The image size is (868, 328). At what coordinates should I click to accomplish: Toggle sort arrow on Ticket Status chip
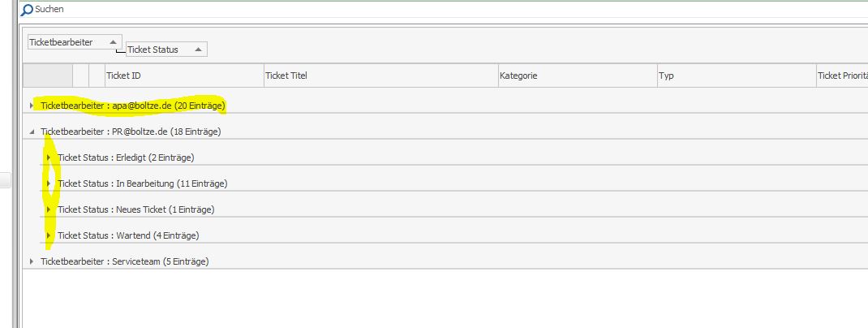pos(198,50)
